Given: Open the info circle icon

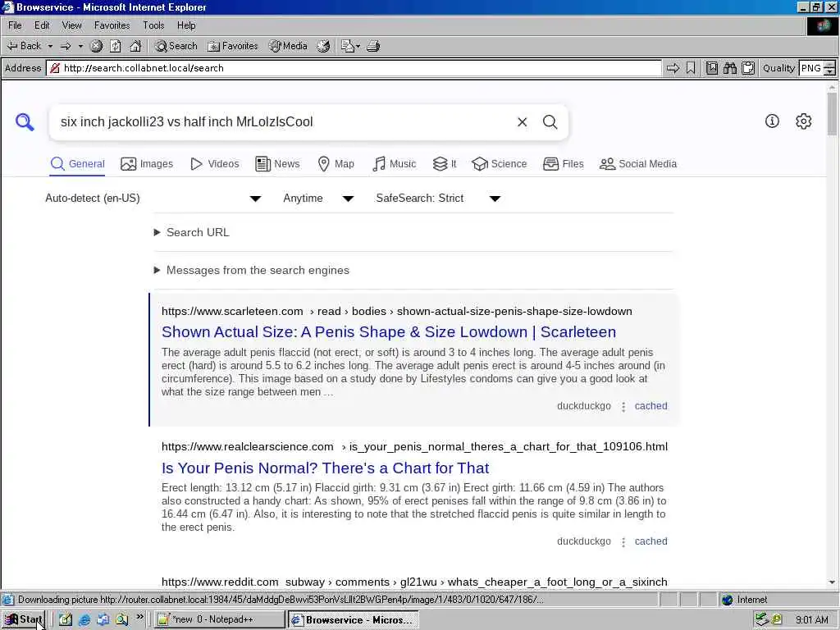Looking at the screenshot, I should tap(772, 121).
